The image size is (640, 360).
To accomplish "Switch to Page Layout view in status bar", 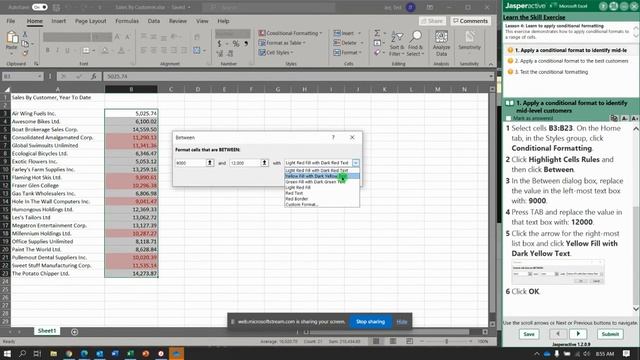I will pos(393,341).
